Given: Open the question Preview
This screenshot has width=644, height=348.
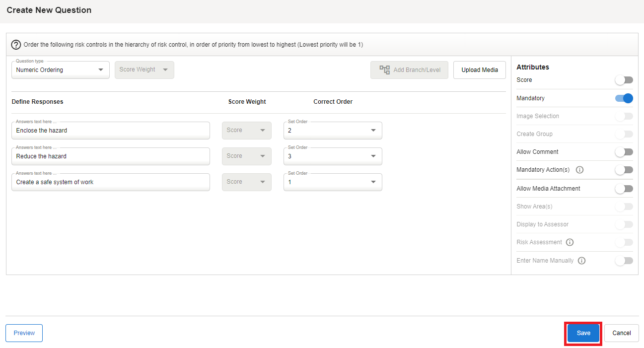Looking at the screenshot, I should 24,333.
